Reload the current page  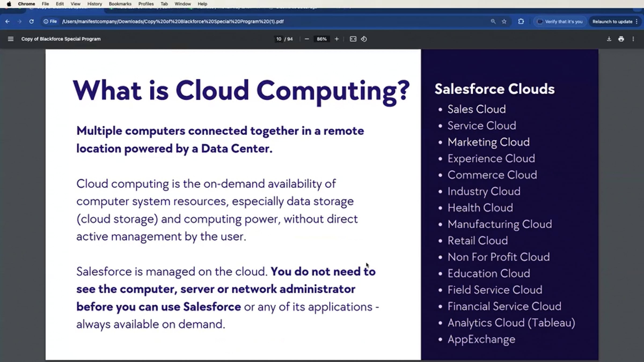32,21
